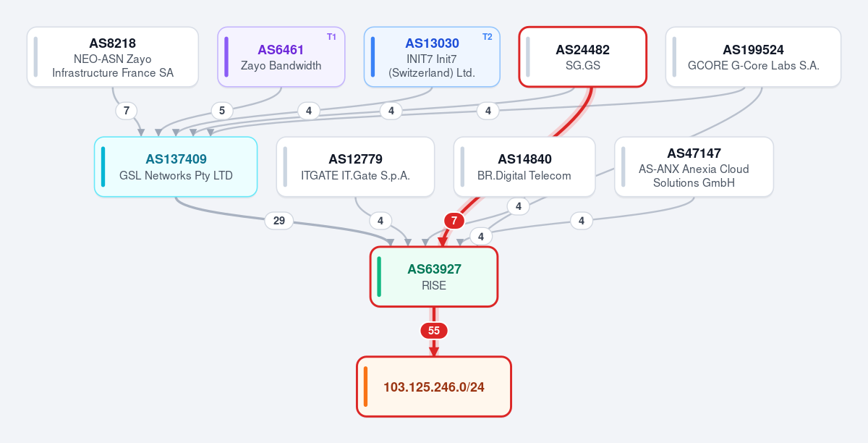The height and width of the screenshot is (443, 868).
Task: Select the 103.125.246.0/24 prefix box
Action: pyautogui.click(x=434, y=387)
